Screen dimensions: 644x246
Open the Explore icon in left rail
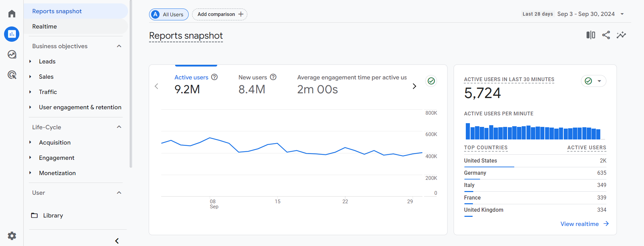[12, 54]
